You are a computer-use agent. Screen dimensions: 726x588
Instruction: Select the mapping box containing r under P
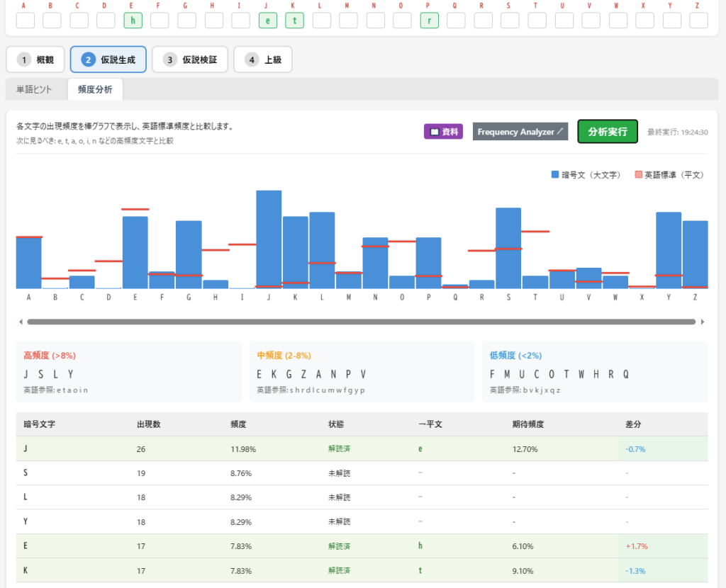[429, 21]
